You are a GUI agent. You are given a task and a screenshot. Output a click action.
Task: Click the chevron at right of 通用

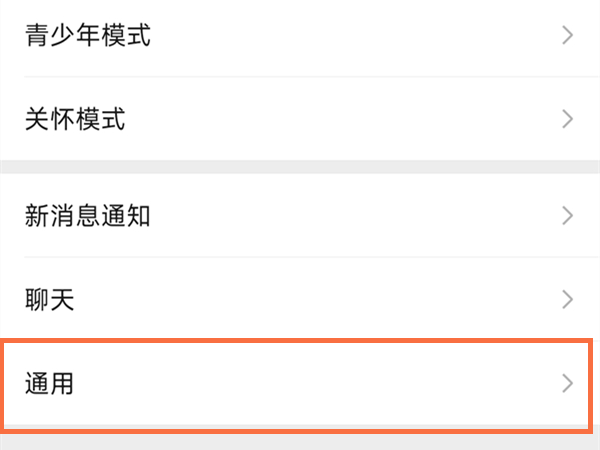[567, 382]
